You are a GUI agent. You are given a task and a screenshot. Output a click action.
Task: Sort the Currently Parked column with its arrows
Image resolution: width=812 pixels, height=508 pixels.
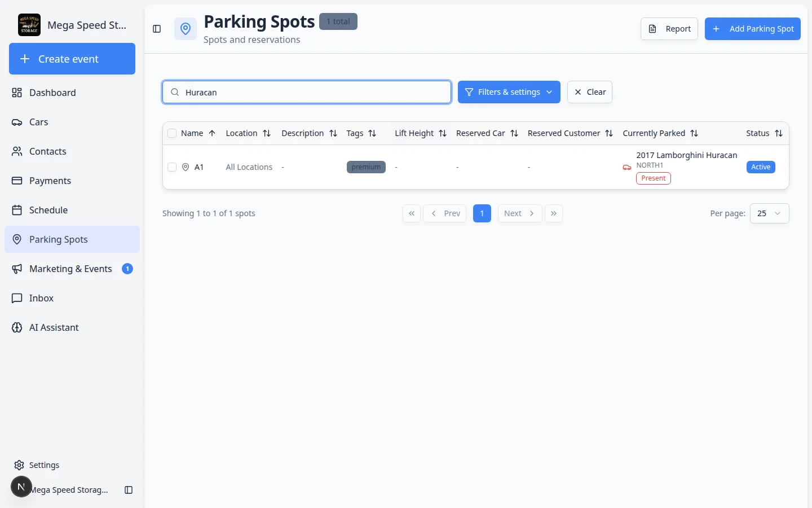tap(694, 133)
